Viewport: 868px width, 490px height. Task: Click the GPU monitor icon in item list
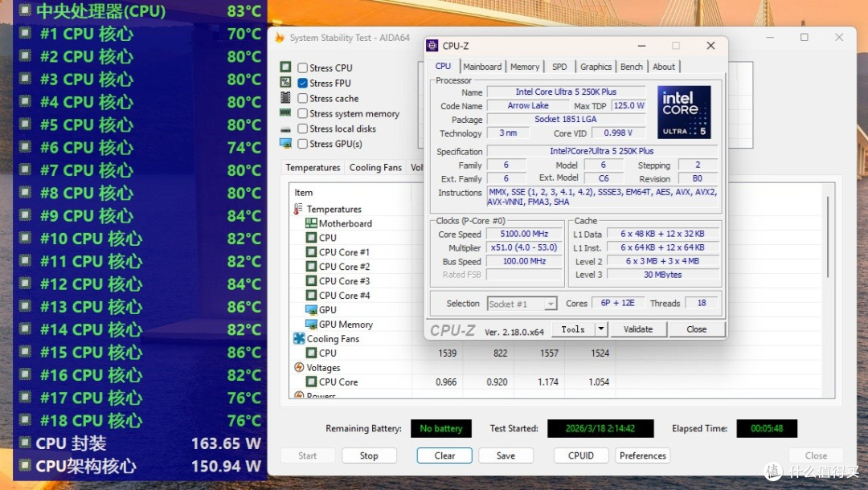tap(312, 310)
